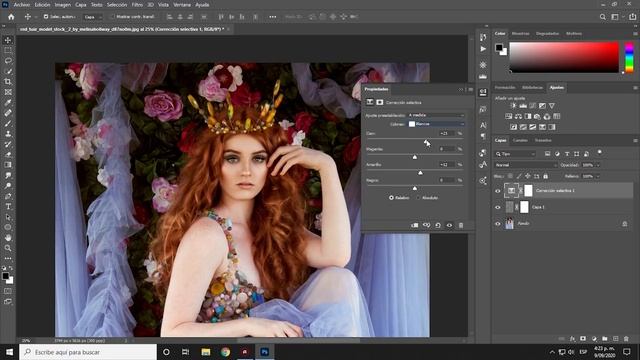Image resolution: width=640 pixels, height=360 pixels.
Task: Toggle the layer filter on/off switch
Action: pyautogui.click(x=599, y=153)
